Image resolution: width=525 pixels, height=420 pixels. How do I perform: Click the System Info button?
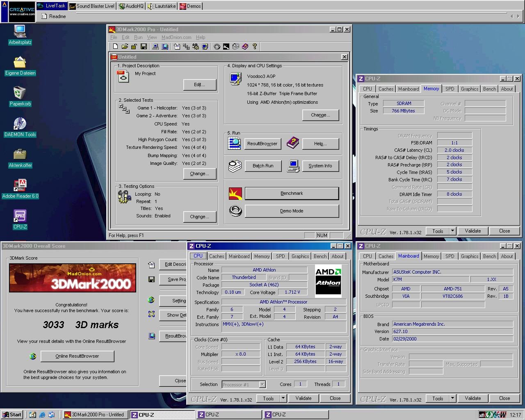click(320, 166)
